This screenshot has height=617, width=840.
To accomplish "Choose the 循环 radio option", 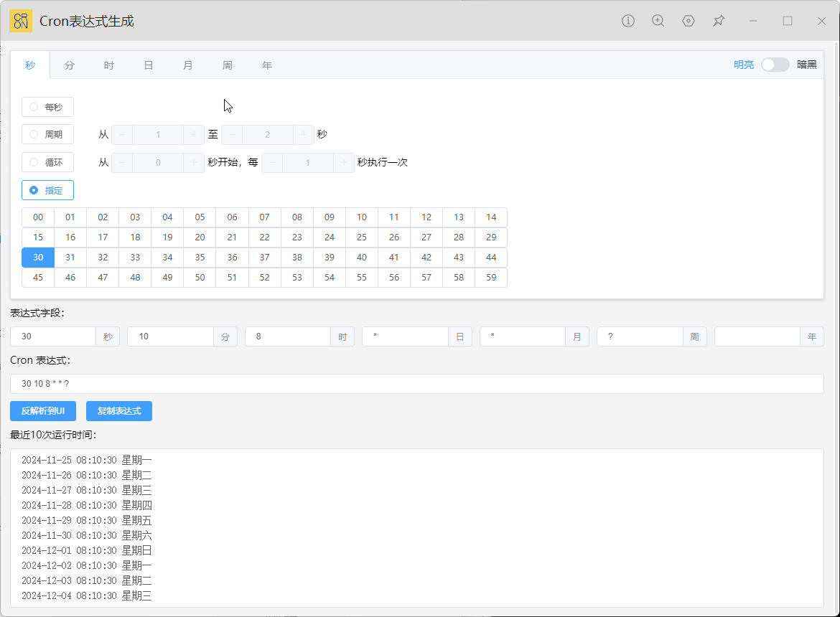I will [47, 162].
